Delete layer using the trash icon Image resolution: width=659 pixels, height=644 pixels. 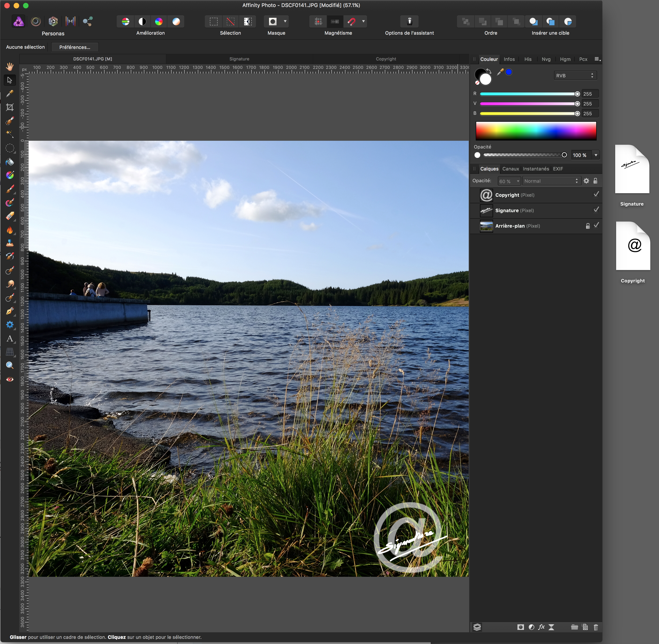pos(596,627)
